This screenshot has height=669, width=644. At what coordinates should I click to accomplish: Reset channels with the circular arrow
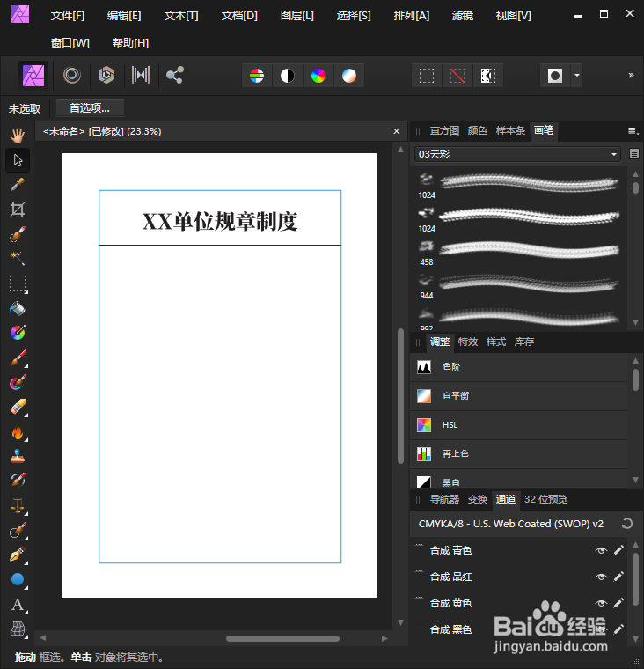627,524
